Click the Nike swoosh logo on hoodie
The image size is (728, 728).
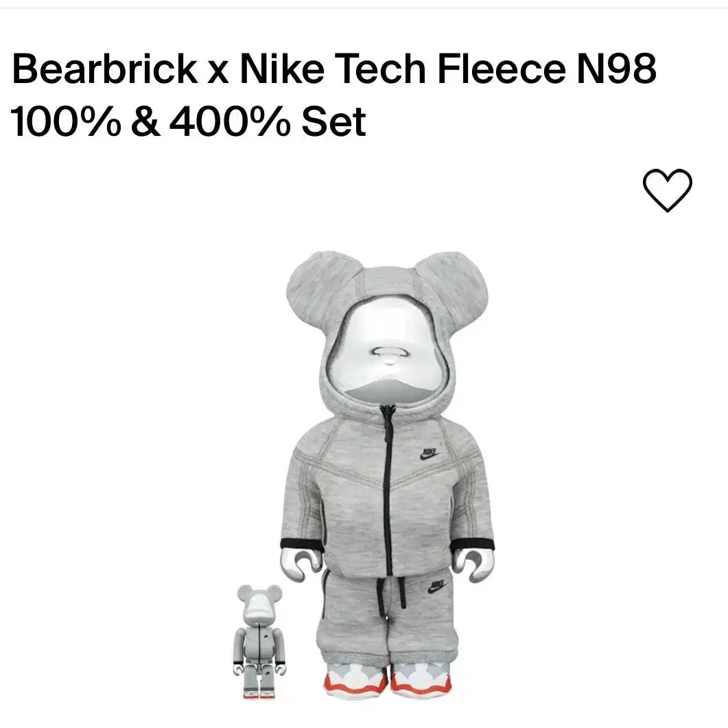tap(430, 454)
